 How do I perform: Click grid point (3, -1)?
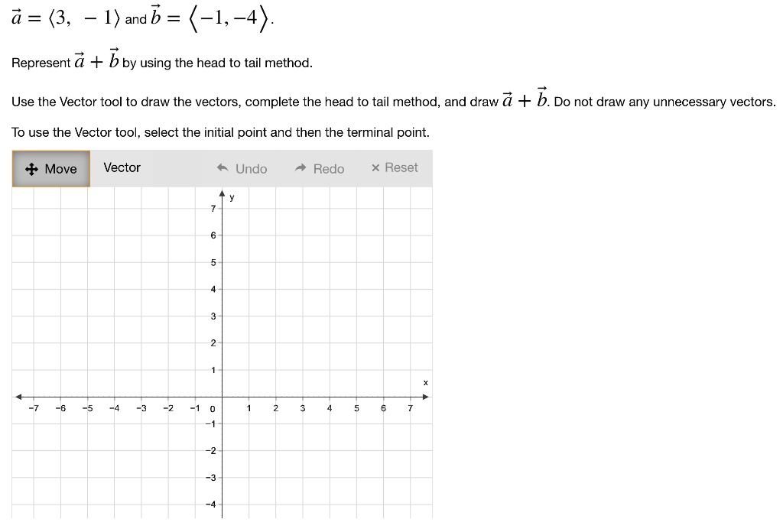pos(302,423)
